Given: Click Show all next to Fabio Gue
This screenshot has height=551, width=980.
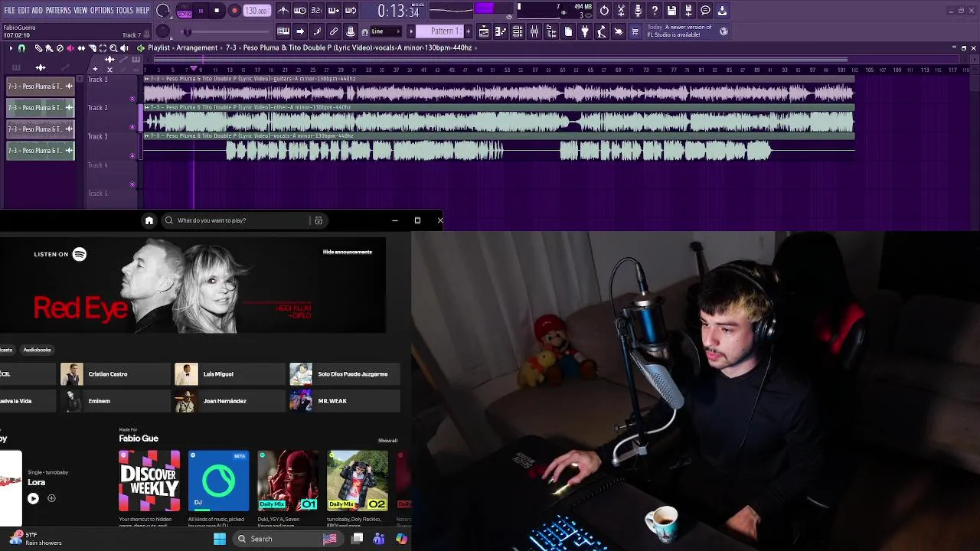Looking at the screenshot, I should (x=387, y=441).
